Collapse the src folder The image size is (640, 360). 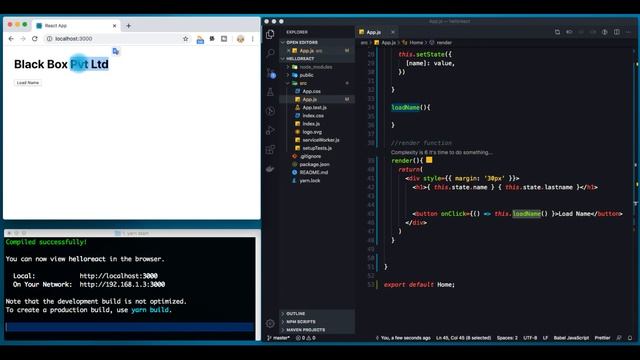tap(317, 83)
